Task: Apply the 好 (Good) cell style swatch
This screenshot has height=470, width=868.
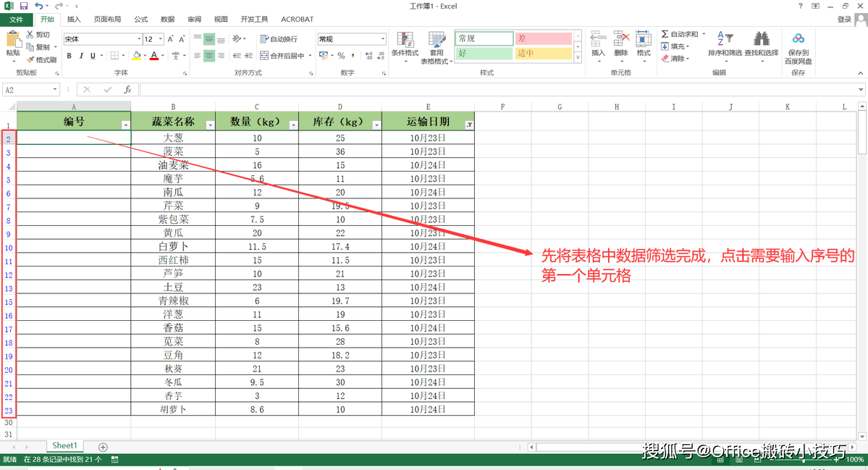Action: [484, 53]
